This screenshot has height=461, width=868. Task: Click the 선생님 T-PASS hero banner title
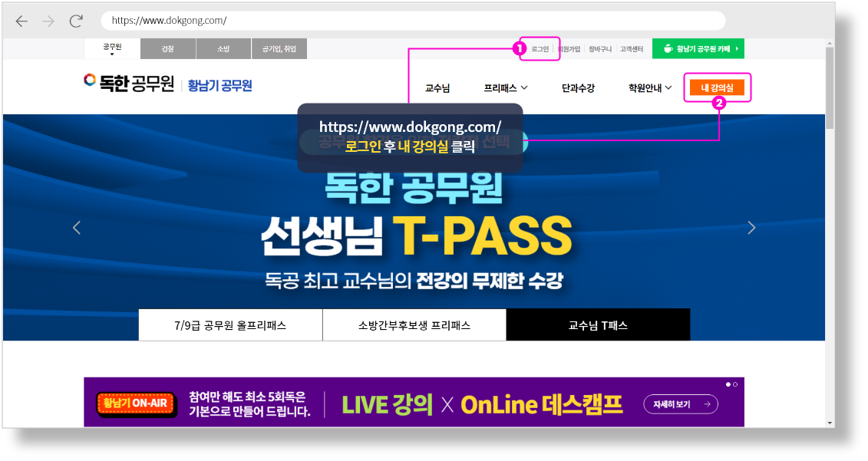pyautogui.click(x=416, y=235)
